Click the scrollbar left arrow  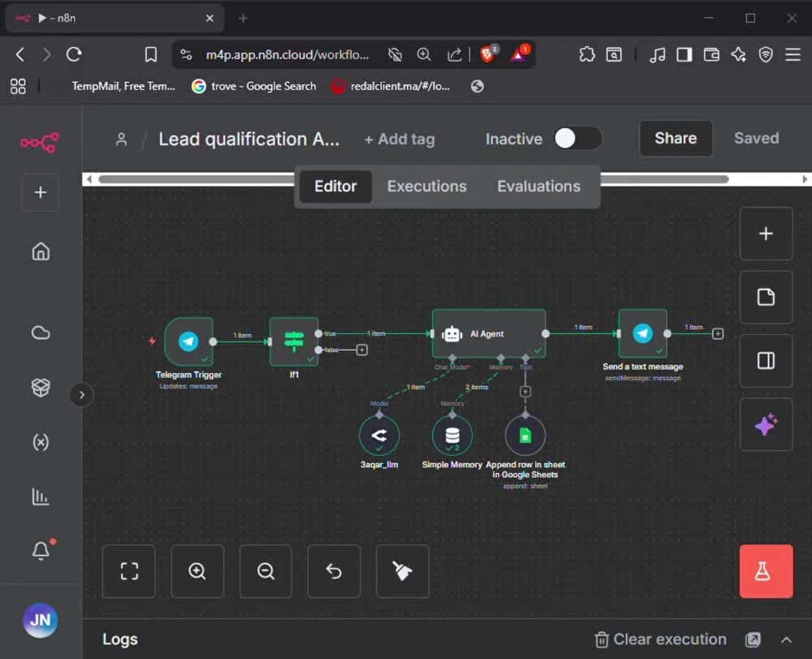click(x=89, y=180)
